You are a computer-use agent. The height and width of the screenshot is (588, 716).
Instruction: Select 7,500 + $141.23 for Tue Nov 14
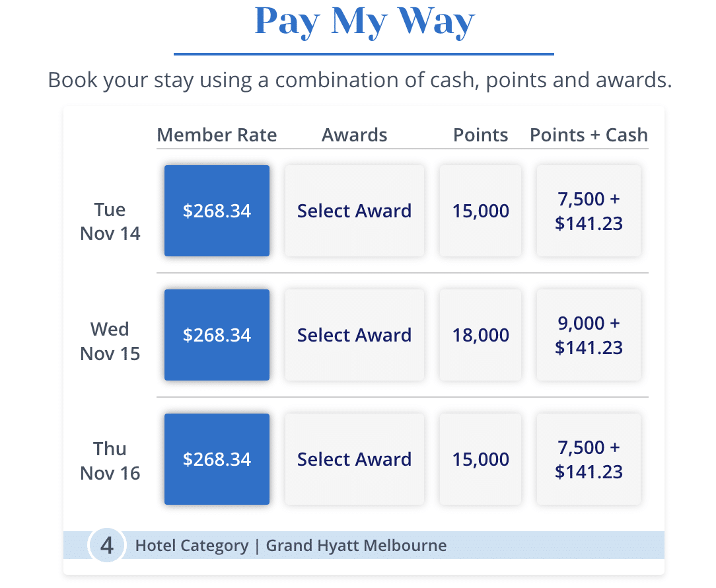[x=589, y=211]
